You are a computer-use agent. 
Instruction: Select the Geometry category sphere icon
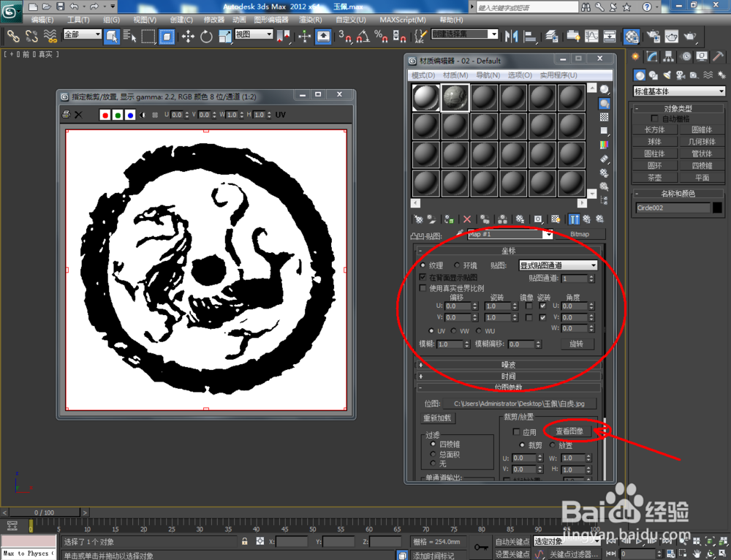[x=640, y=75]
